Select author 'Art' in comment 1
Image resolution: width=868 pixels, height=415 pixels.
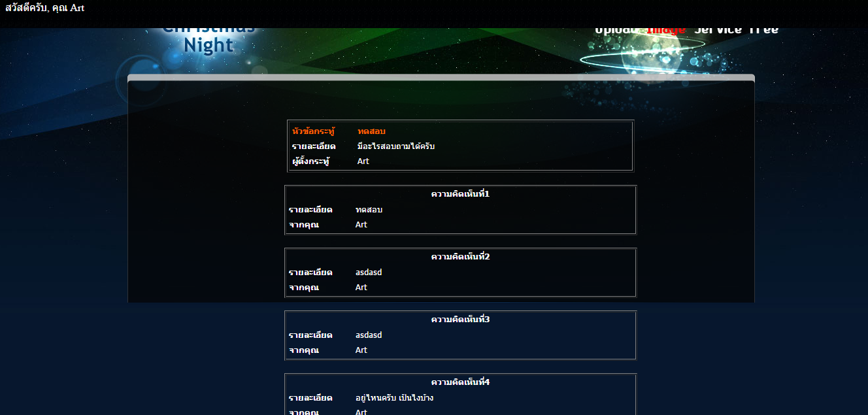pos(361,225)
